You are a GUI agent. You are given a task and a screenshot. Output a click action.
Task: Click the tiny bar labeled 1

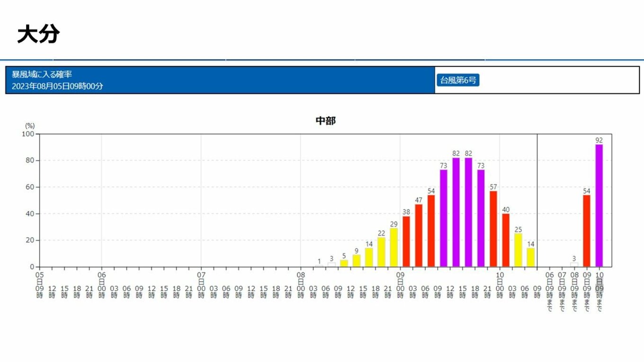point(319,266)
